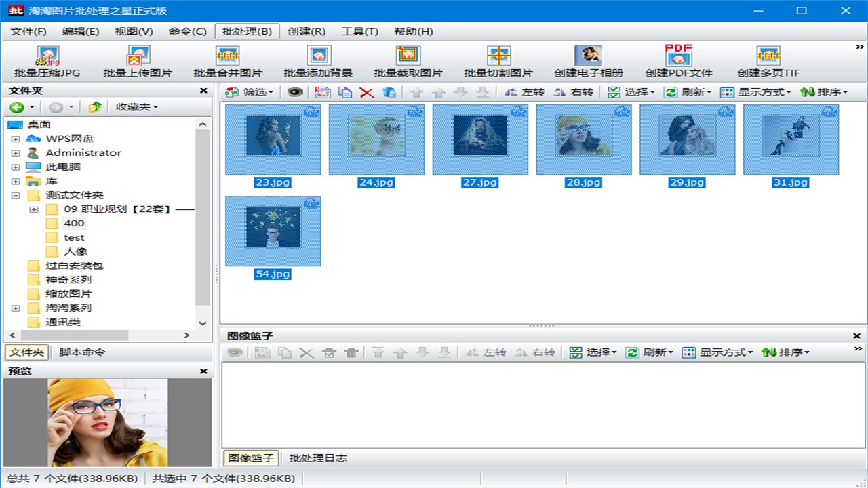Switch to the 批处理日志 tab
The image size is (868, 488).
(318, 458)
